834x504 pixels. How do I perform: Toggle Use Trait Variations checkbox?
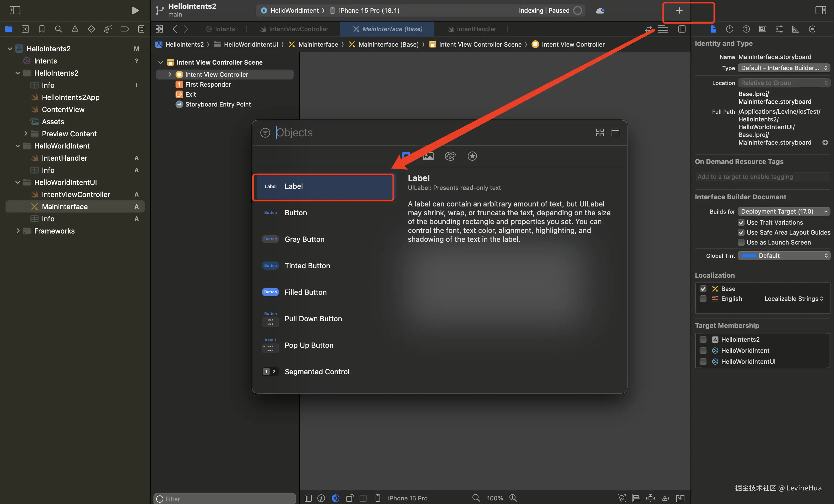tap(741, 222)
